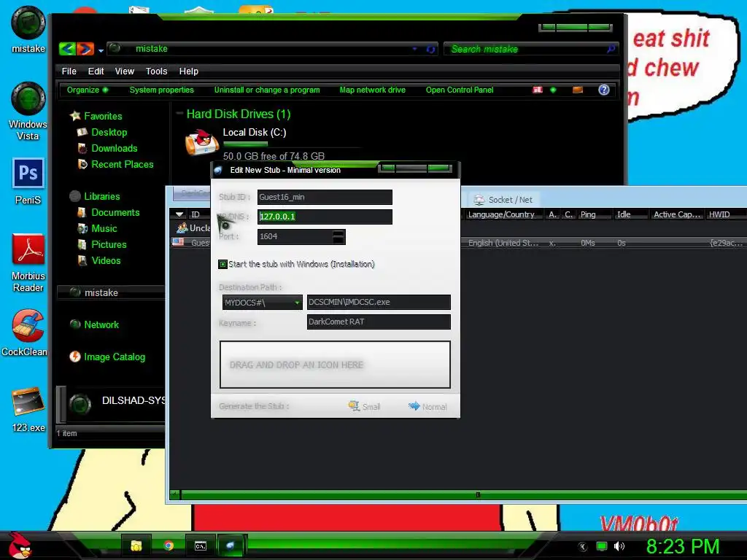Go forward with the orange arrow button
The width and height of the screenshot is (747, 560).
pos(85,49)
